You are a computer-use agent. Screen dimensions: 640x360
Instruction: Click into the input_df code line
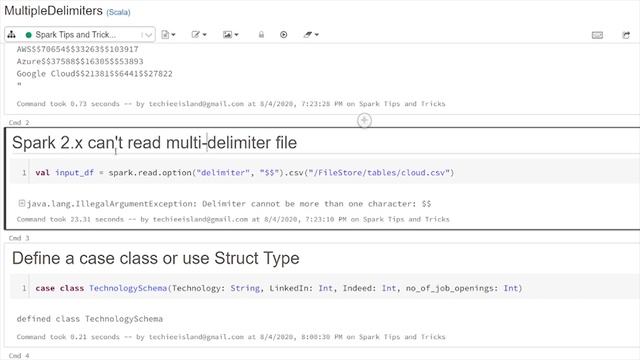(x=244, y=173)
